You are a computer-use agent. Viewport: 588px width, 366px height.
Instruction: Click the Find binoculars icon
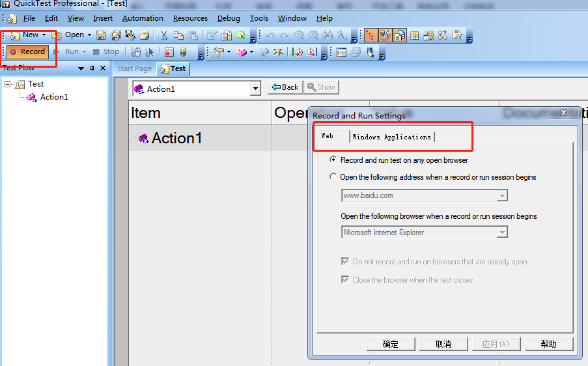(328, 35)
